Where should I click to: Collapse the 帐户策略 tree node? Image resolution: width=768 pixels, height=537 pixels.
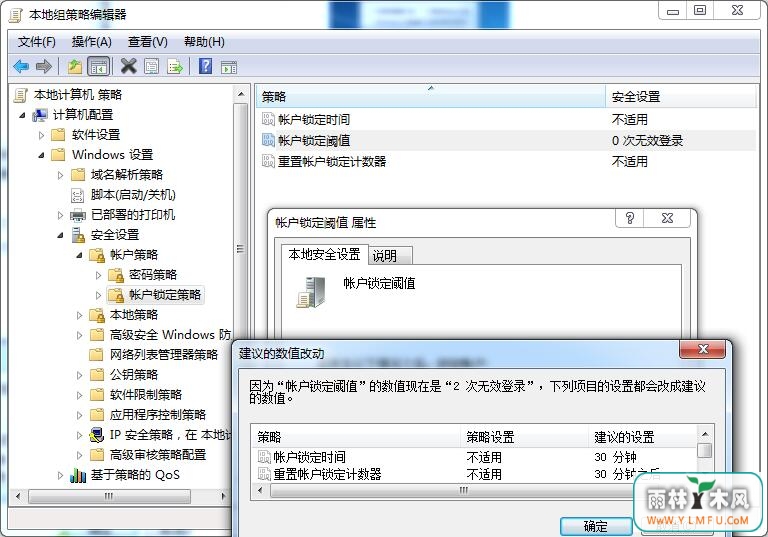click(79, 255)
